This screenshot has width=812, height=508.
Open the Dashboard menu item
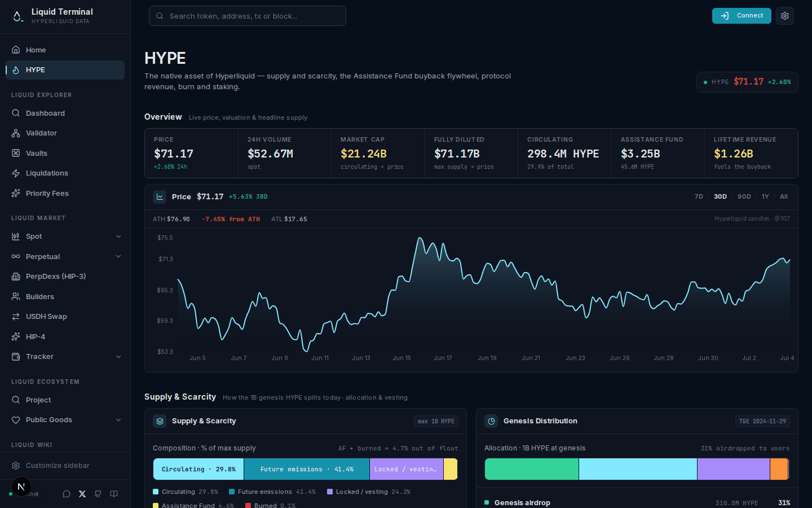pos(65,113)
